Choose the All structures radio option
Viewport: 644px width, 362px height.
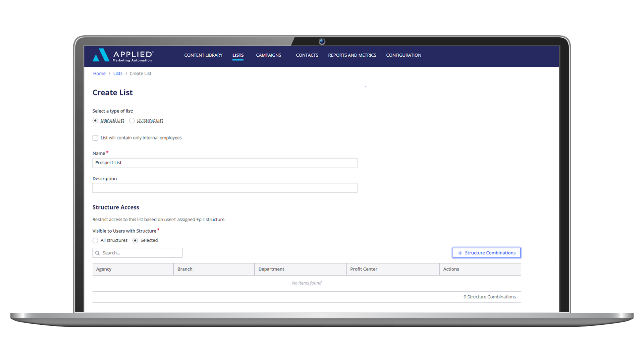point(95,241)
